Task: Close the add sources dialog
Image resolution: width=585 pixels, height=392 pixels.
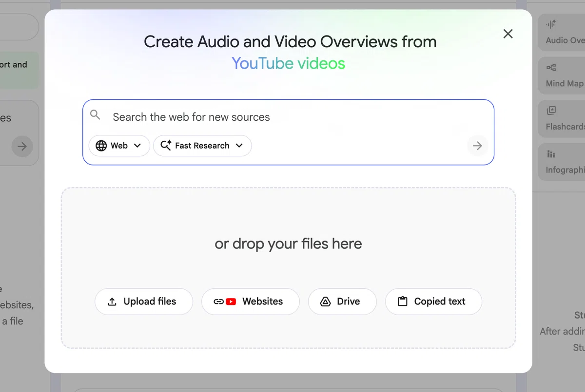Action: [x=508, y=34]
